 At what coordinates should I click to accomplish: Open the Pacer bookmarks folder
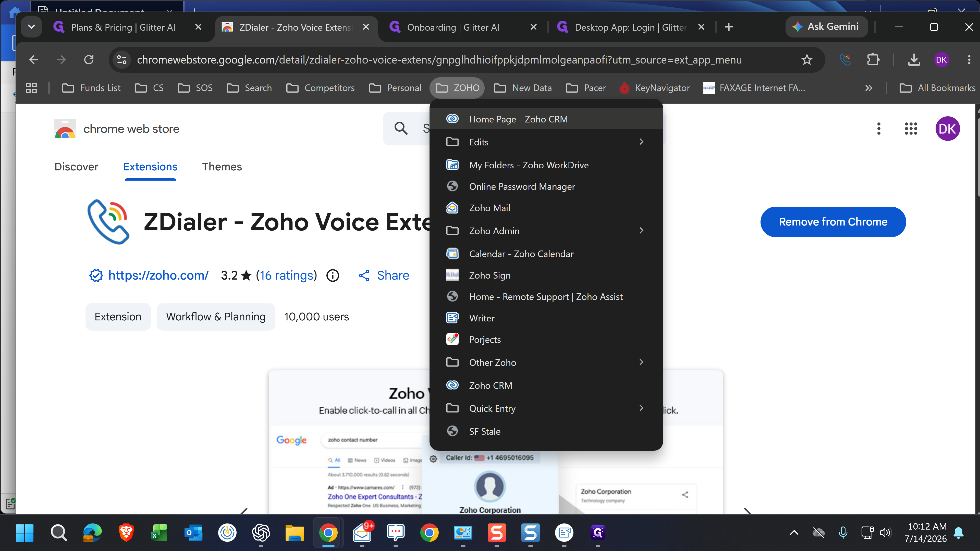pos(585,88)
